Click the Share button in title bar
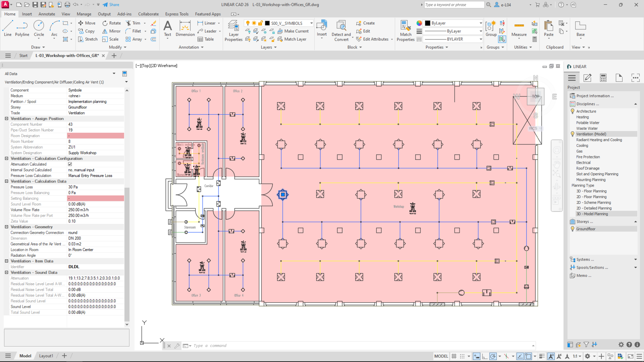Screen dimensions: 644x362 (111, 5)
